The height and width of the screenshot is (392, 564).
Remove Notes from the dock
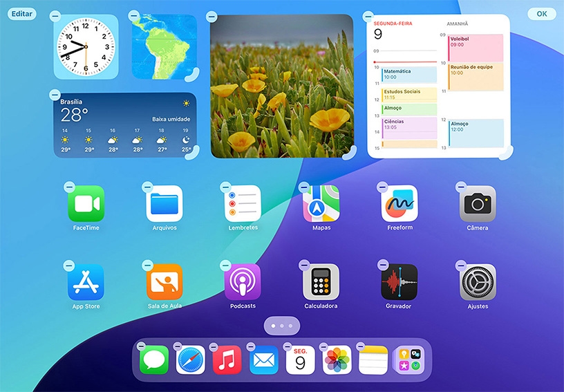pyautogui.click(x=360, y=346)
